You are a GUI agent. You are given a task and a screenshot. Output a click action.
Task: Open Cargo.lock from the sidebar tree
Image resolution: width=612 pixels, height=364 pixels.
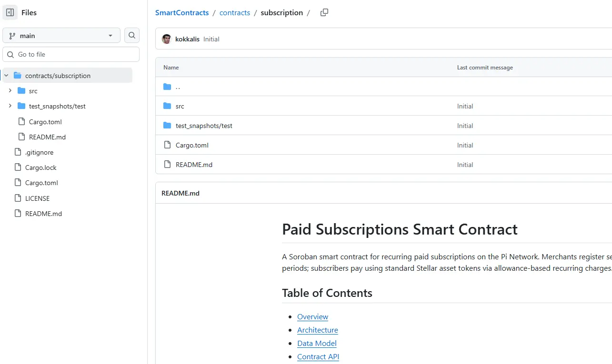[x=41, y=168]
